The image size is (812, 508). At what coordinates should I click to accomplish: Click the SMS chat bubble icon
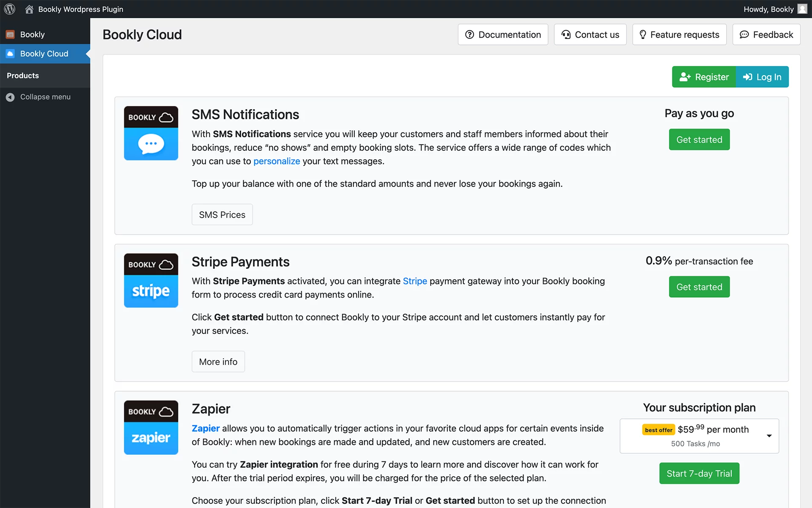coord(151,144)
